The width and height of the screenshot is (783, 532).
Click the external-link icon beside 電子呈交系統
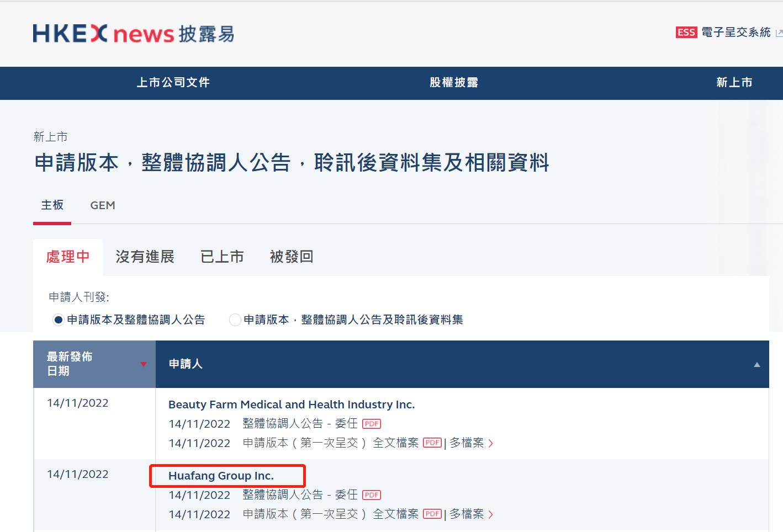tap(779, 33)
